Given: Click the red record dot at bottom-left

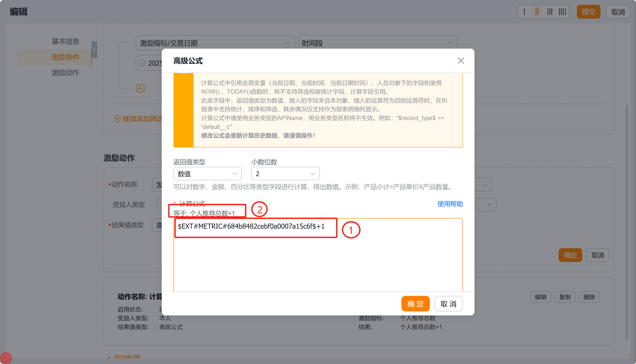Looking at the screenshot, I should click(6, 358).
